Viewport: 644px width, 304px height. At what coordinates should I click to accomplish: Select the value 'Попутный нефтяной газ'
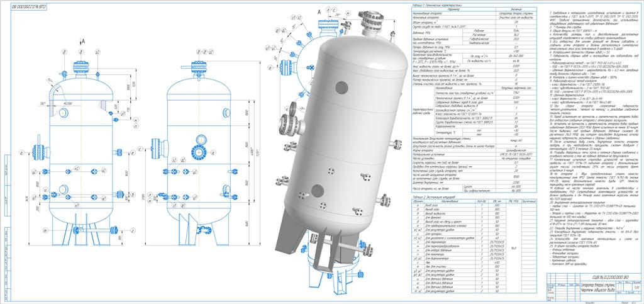[x=516, y=88]
